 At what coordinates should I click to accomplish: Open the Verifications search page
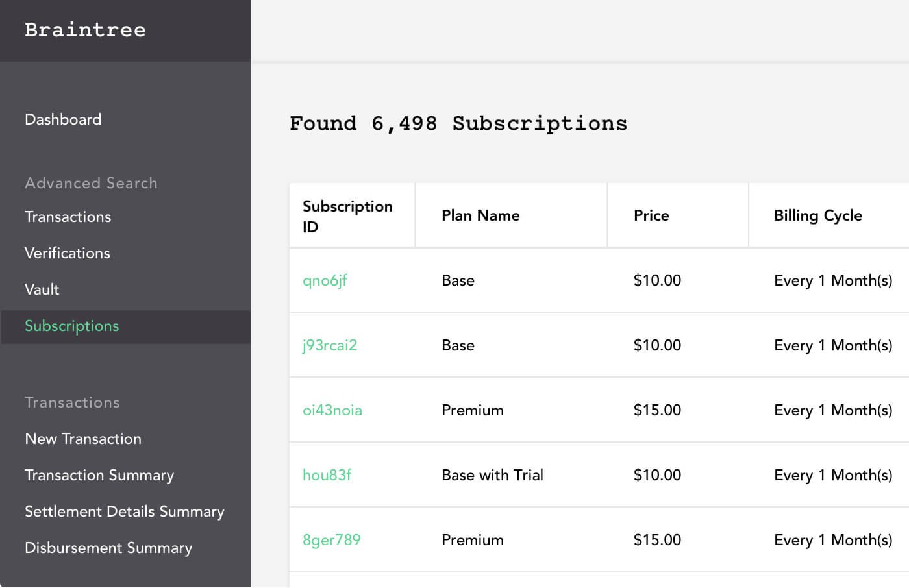67,253
